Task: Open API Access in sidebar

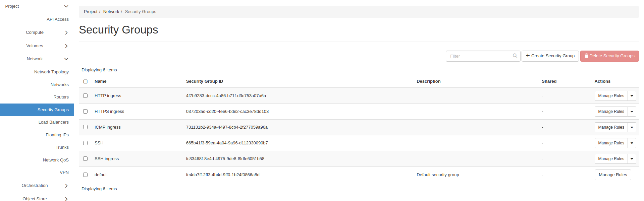Action: click(x=58, y=19)
